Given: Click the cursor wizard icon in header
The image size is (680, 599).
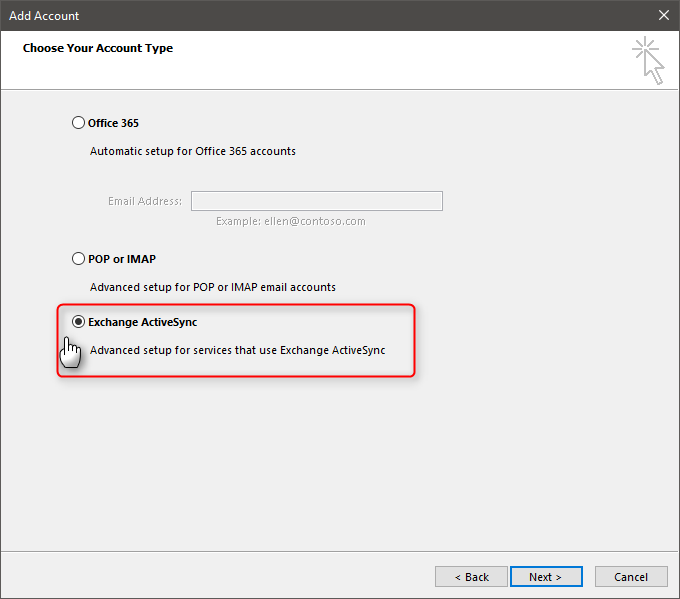Looking at the screenshot, I should (648, 60).
